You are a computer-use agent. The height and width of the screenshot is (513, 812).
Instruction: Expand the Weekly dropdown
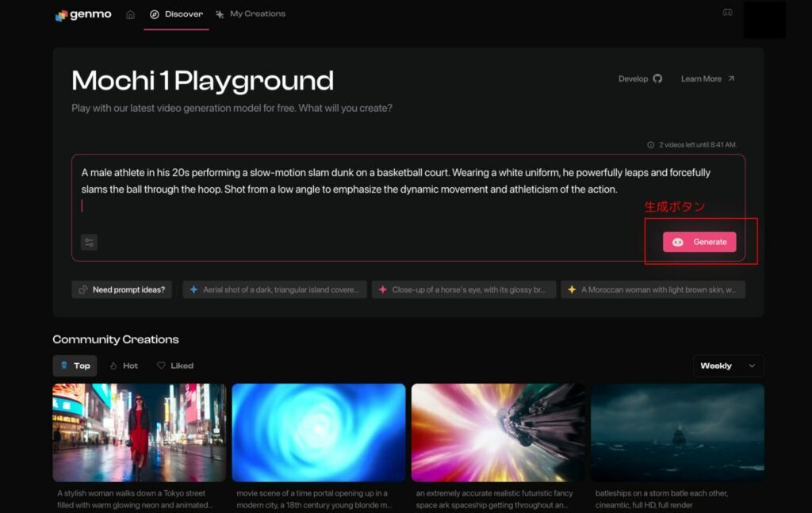point(728,366)
